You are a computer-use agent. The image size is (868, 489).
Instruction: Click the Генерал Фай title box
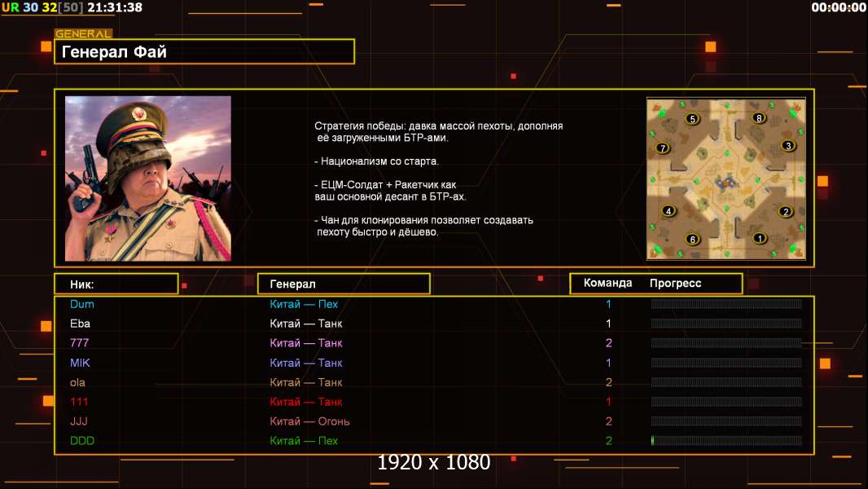coord(204,51)
